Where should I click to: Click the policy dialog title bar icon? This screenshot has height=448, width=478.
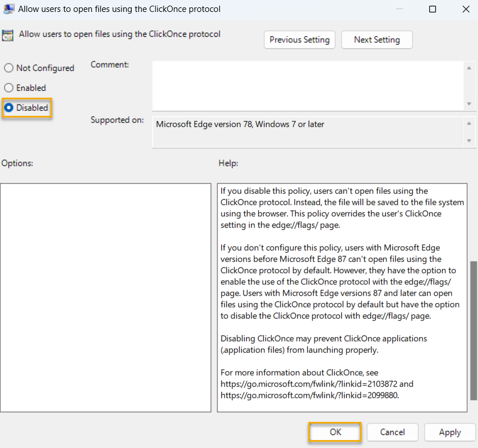pos(9,9)
